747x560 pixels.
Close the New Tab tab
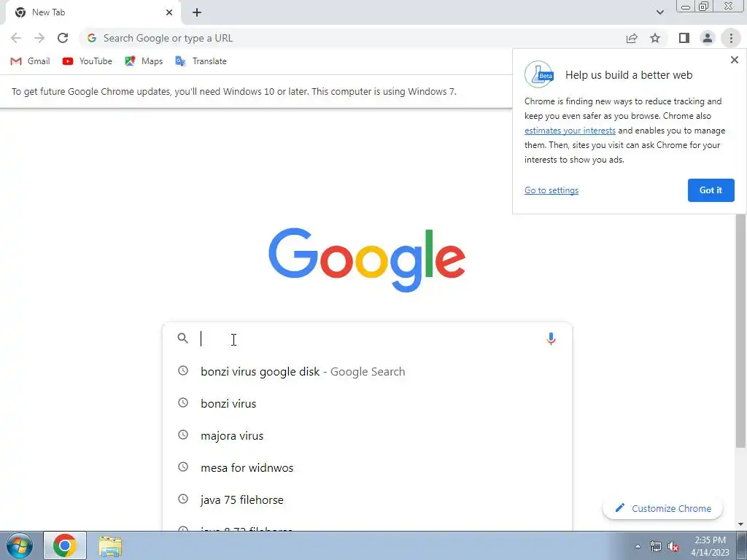pos(169,12)
